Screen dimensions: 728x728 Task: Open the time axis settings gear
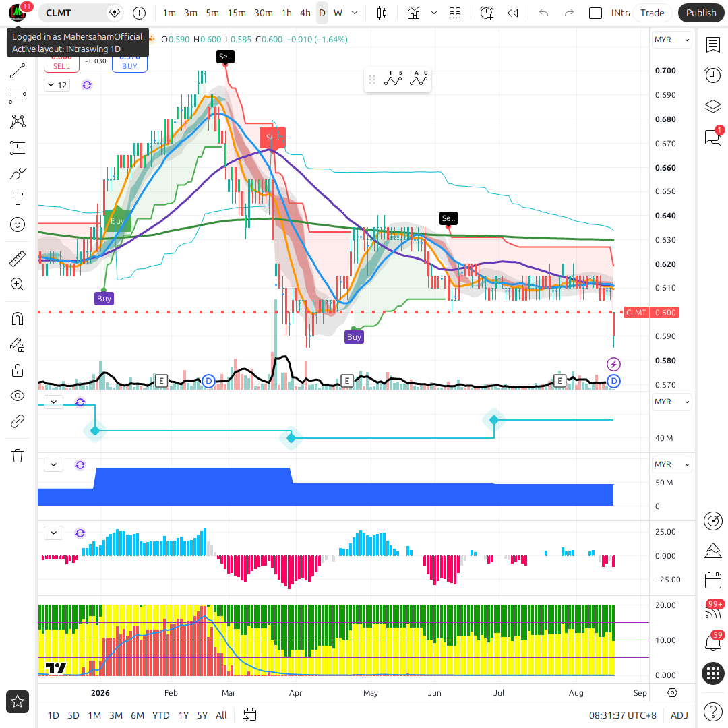coord(672,693)
